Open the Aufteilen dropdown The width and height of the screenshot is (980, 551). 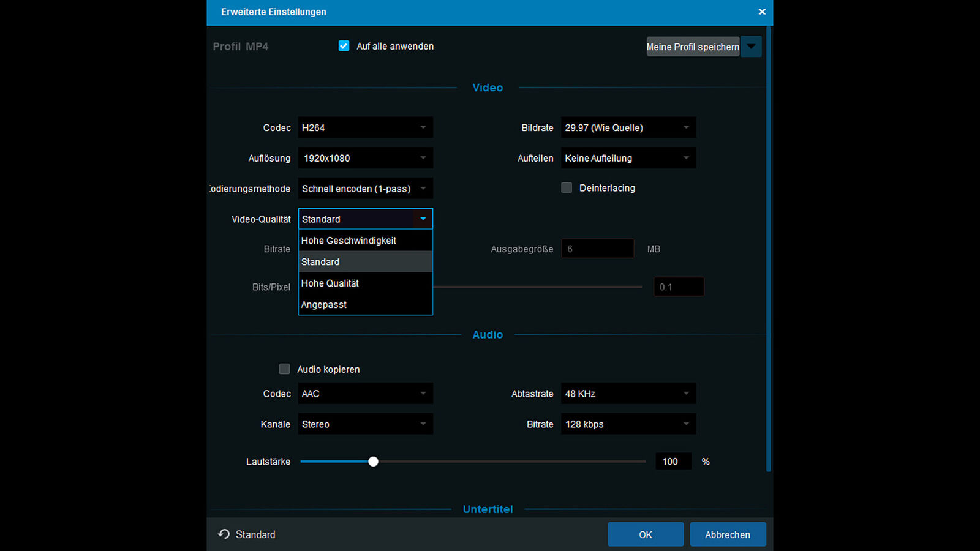[x=627, y=158]
